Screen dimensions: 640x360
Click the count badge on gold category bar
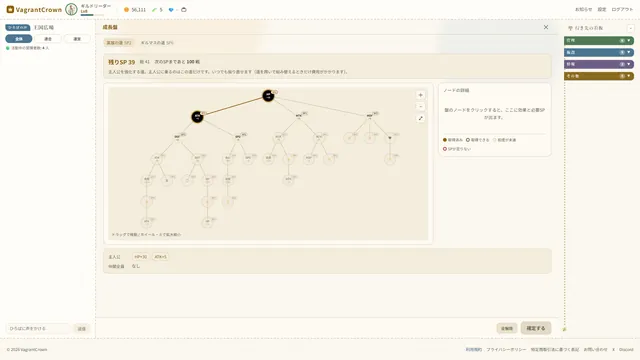(x=622, y=76)
